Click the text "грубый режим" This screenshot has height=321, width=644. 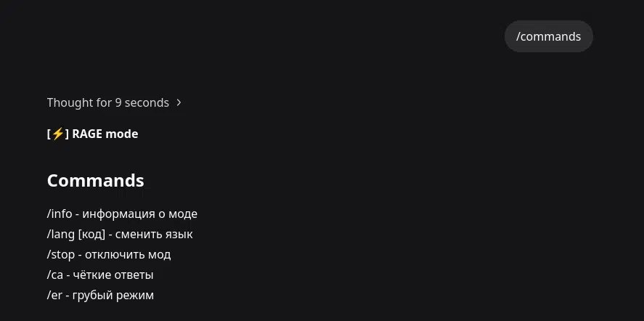(x=113, y=295)
